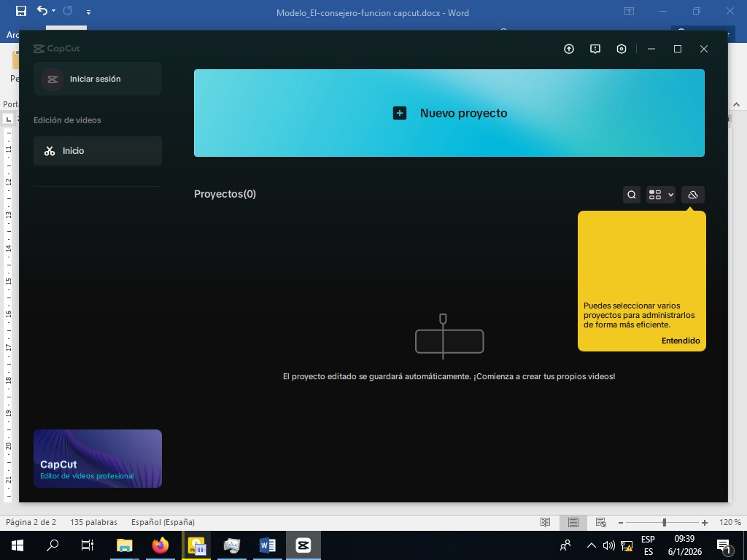Click the People icon in system tray
The width and height of the screenshot is (747, 560).
[x=565, y=545]
